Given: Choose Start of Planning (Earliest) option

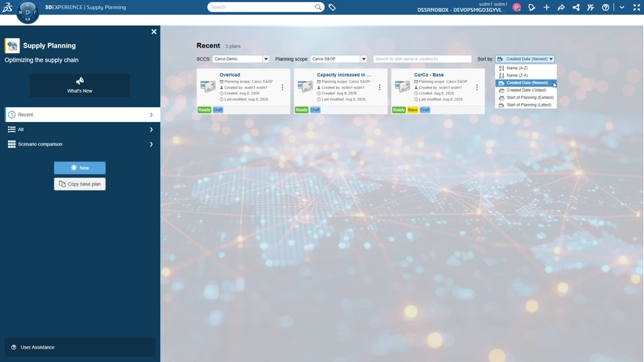Looking at the screenshot, I should point(526,98).
